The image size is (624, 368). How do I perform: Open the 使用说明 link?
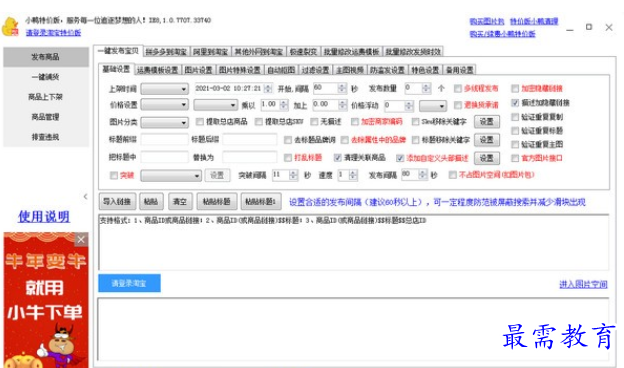(x=44, y=216)
